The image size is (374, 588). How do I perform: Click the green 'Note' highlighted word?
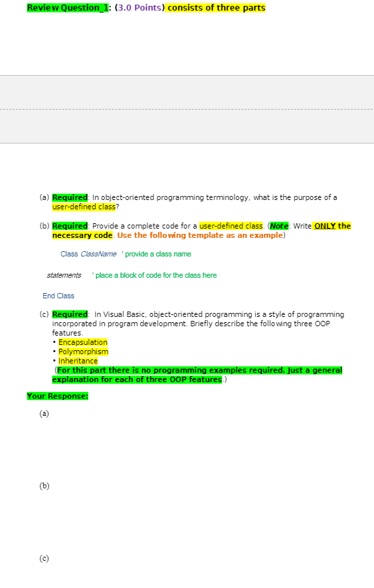[279, 226]
